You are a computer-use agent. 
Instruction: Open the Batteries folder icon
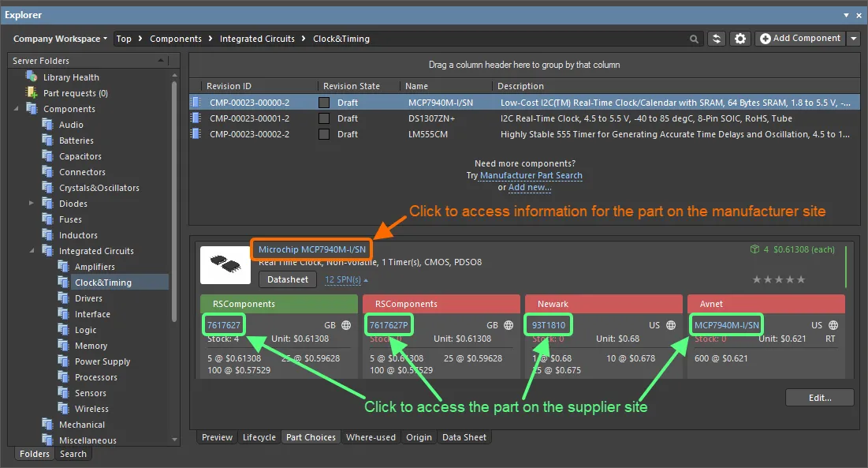pos(47,140)
